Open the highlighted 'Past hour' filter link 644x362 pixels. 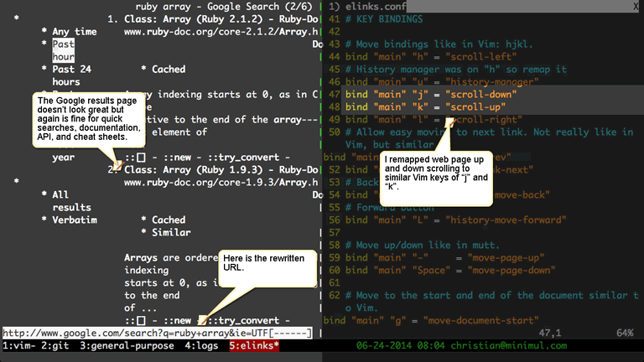(63, 50)
